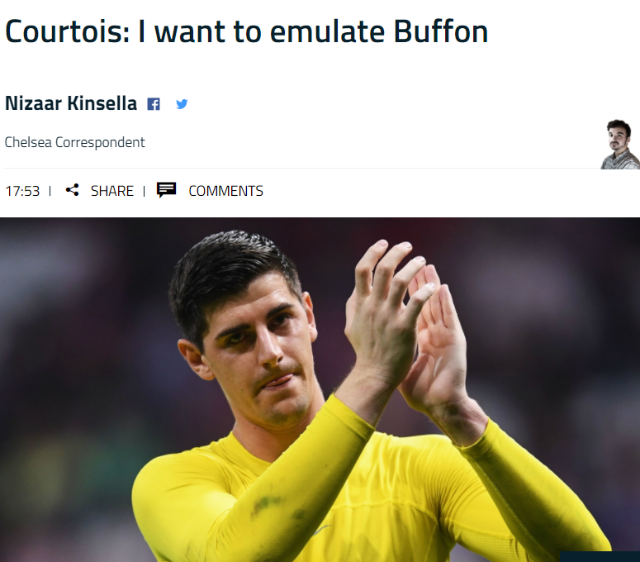The image size is (640, 562).
Task: Open the author's Twitter bird icon
Action: pyautogui.click(x=182, y=104)
